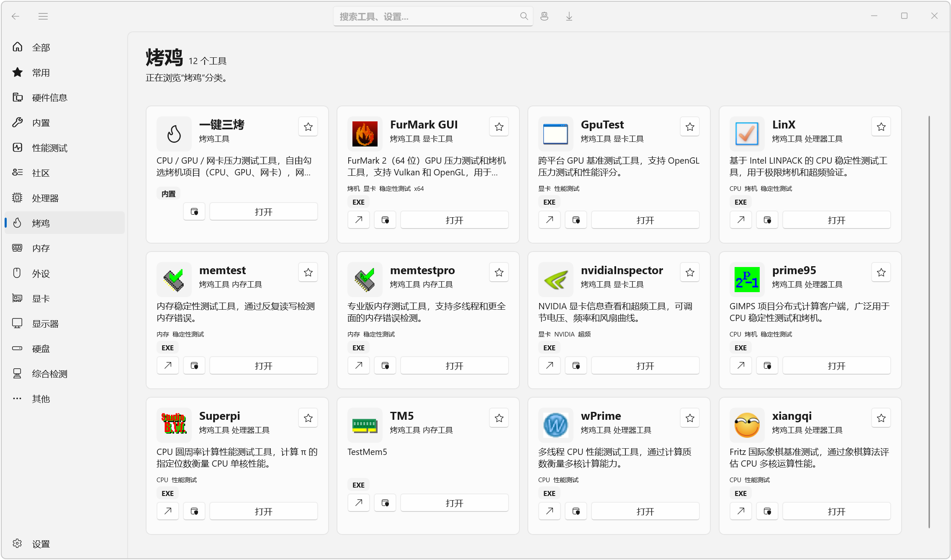Open the 全部 category
Screen dimensions: 951x560
[x=65, y=47]
